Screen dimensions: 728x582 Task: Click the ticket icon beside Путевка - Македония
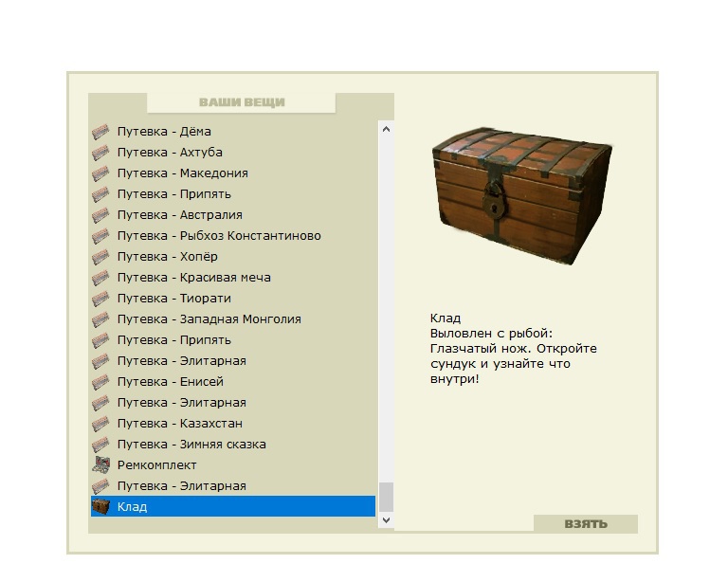[x=100, y=173]
